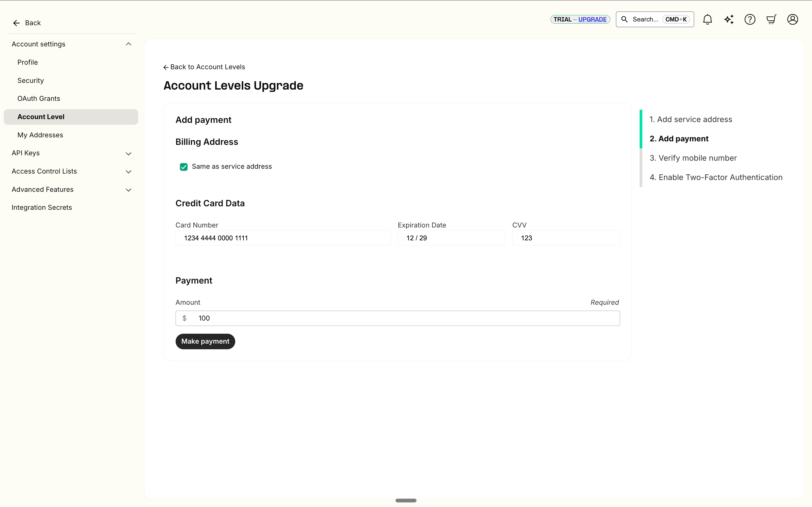
Task: Click the search magnifier in the search bar
Action: (625, 19)
